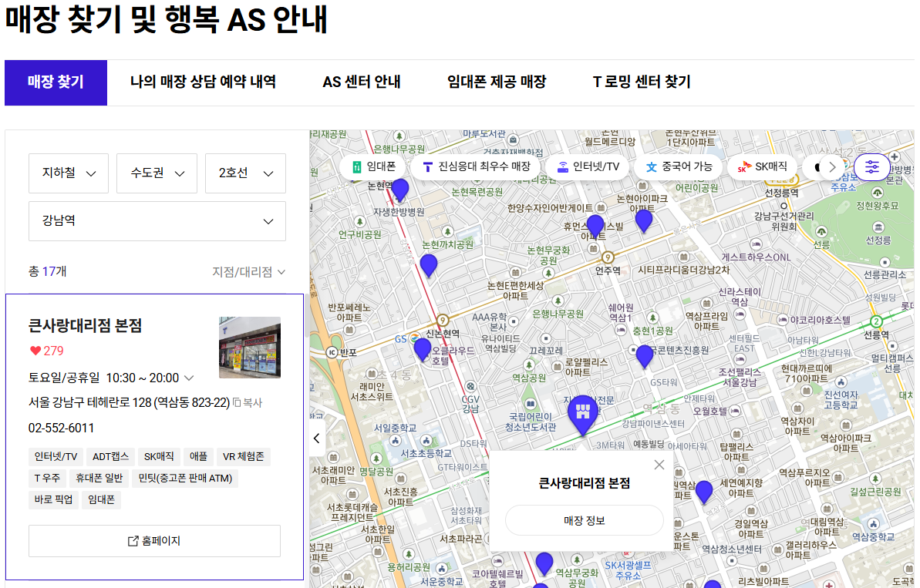
Task: Click the heart icon showing 279 likes
Action: [35, 351]
